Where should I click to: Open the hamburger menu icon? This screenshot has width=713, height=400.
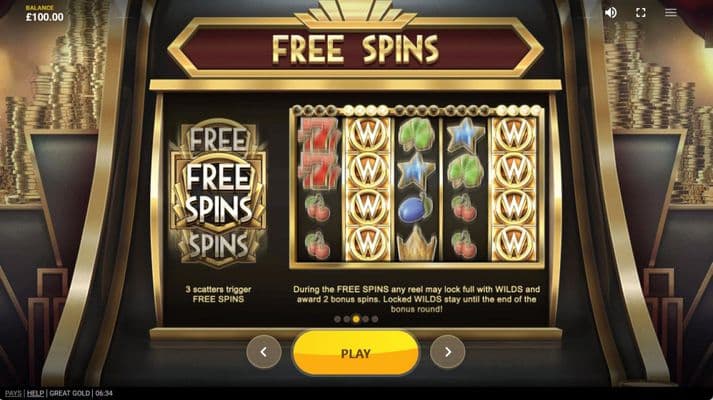[671, 13]
